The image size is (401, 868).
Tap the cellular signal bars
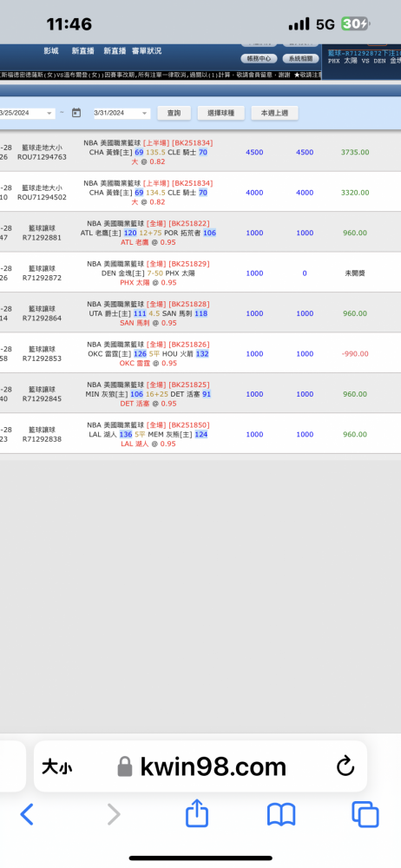299,23
